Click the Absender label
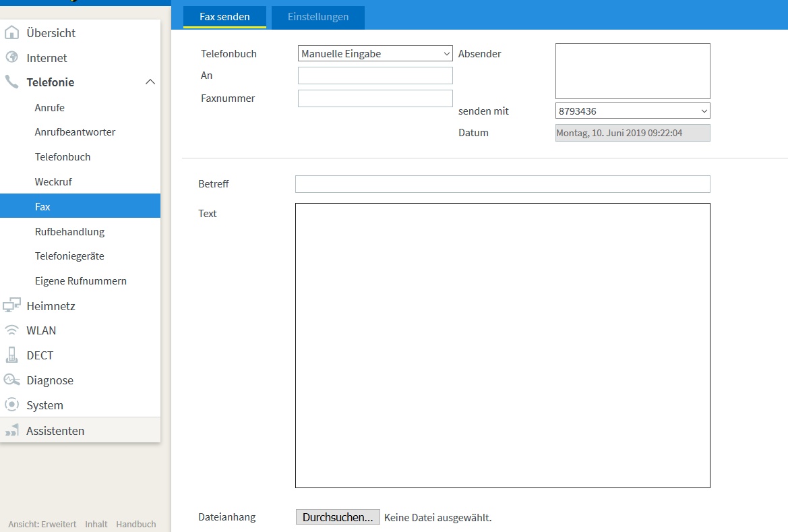 click(479, 53)
